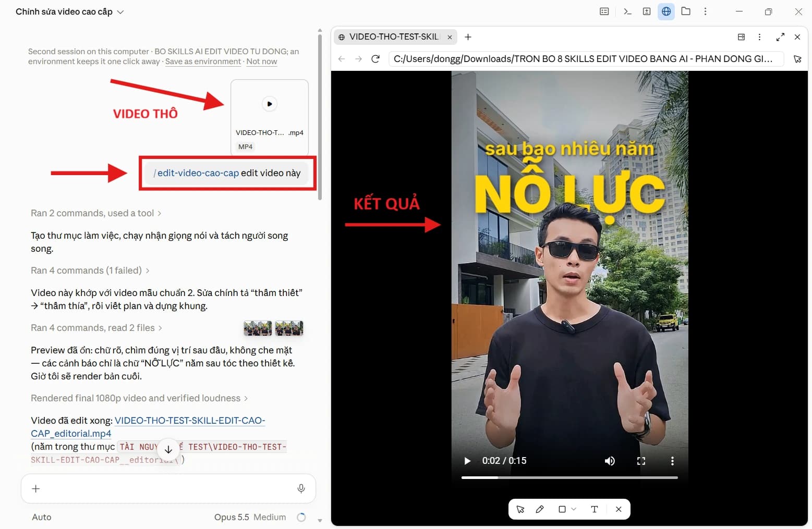Open the VIDEO-THO-TEST-SKILL-EDIT-CAO-CAP_editorial.mp4 link

148,427
